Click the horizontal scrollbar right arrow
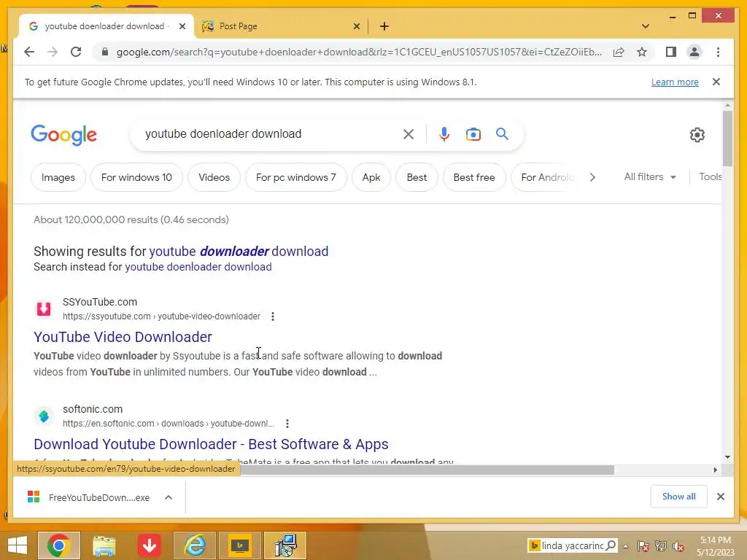Screen dimensions: 747x560 pyautogui.click(x=715, y=470)
